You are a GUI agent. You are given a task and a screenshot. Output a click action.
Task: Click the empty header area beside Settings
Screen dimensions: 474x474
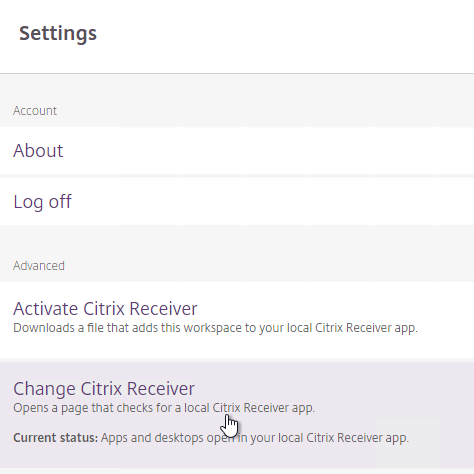(x=283, y=33)
